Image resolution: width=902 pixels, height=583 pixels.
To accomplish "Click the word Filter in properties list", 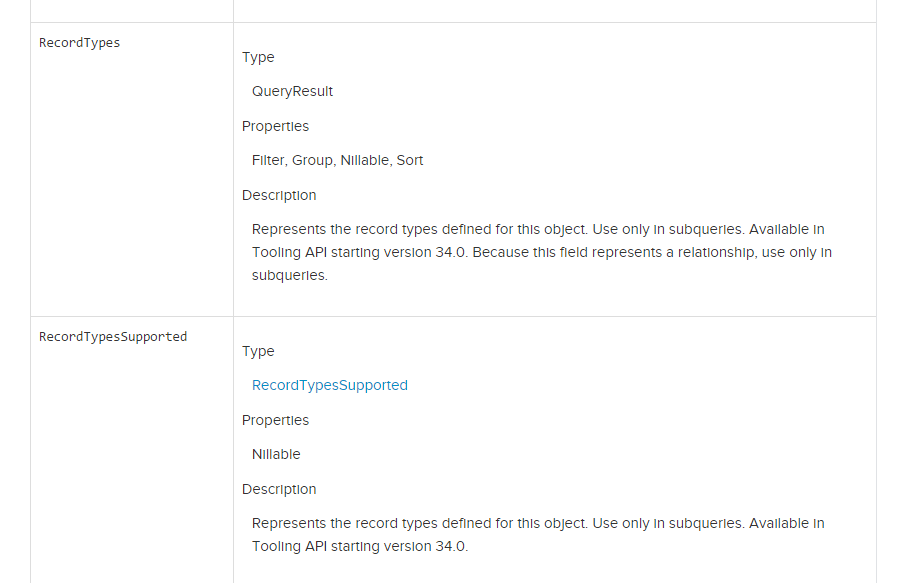I will click(x=268, y=160).
